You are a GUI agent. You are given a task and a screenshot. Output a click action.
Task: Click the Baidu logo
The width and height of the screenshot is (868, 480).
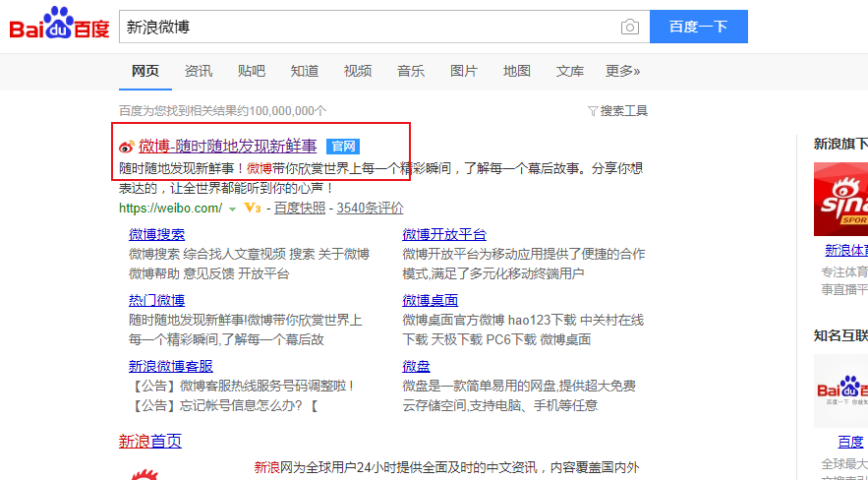point(60,24)
